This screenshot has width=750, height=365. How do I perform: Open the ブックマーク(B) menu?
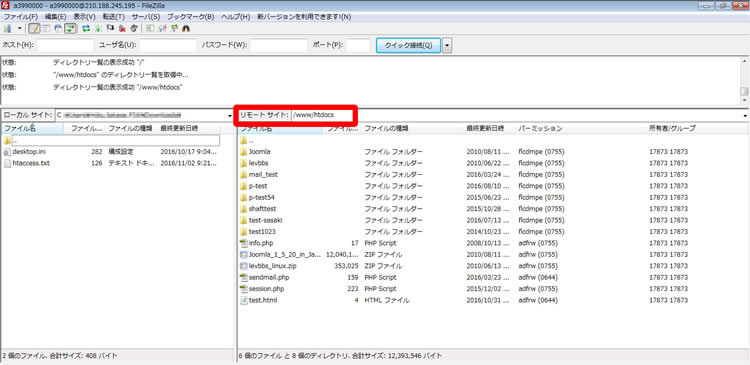[x=190, y=17]
